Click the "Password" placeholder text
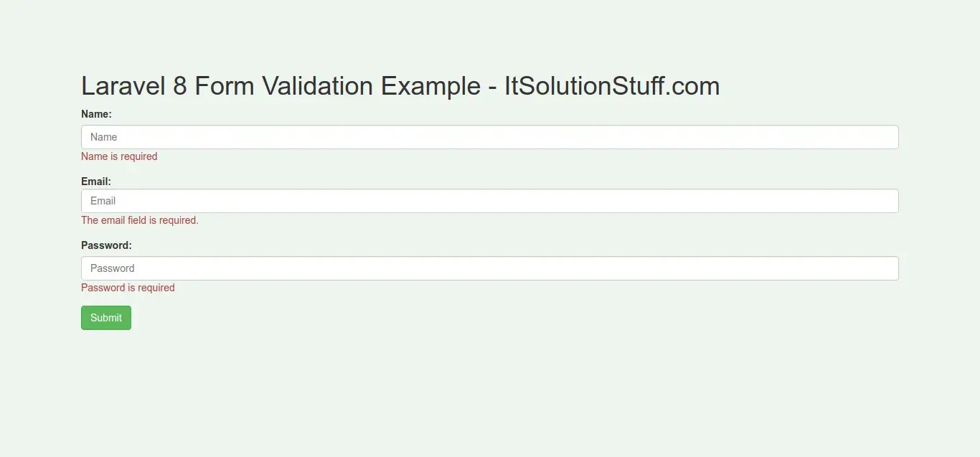 coord(113,268)
